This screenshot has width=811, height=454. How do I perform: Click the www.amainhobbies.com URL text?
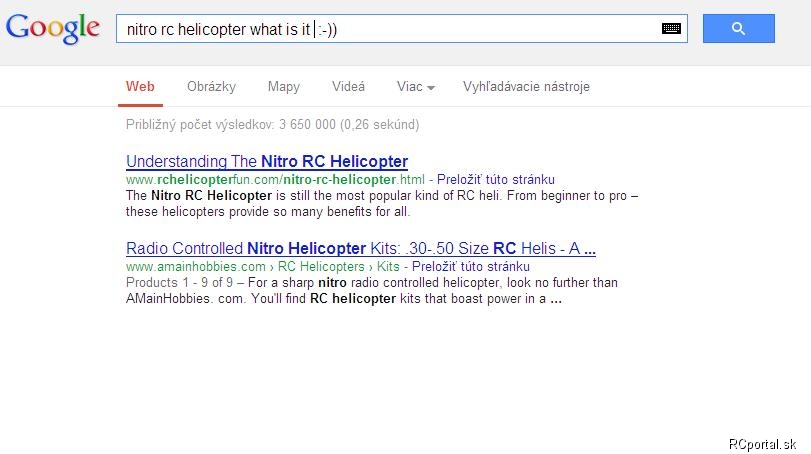[x=196, y=266]
